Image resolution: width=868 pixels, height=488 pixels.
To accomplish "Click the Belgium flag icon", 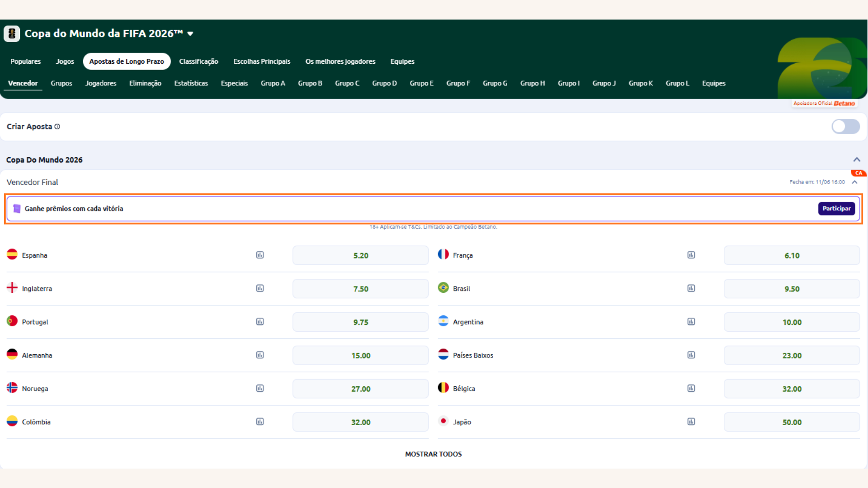I will click(443, 388).
